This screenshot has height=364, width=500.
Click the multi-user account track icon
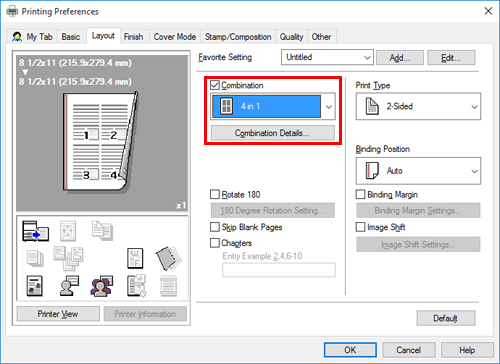click(102, 286)
